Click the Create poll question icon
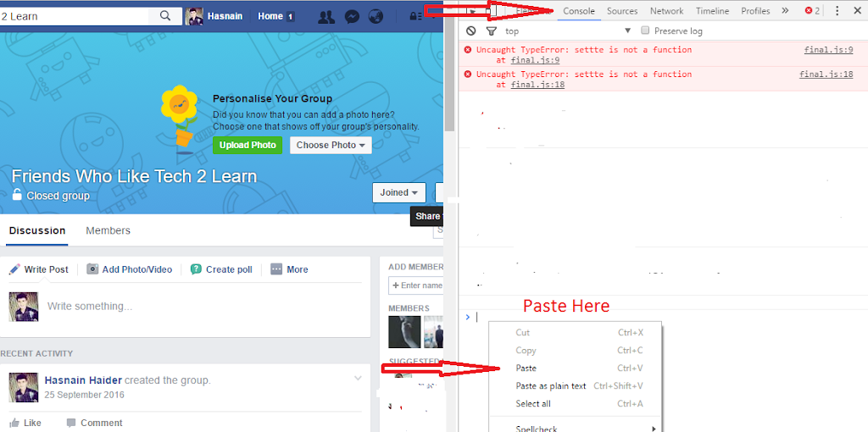This screenshot has height=432, width=868. [x=196, y=269]
